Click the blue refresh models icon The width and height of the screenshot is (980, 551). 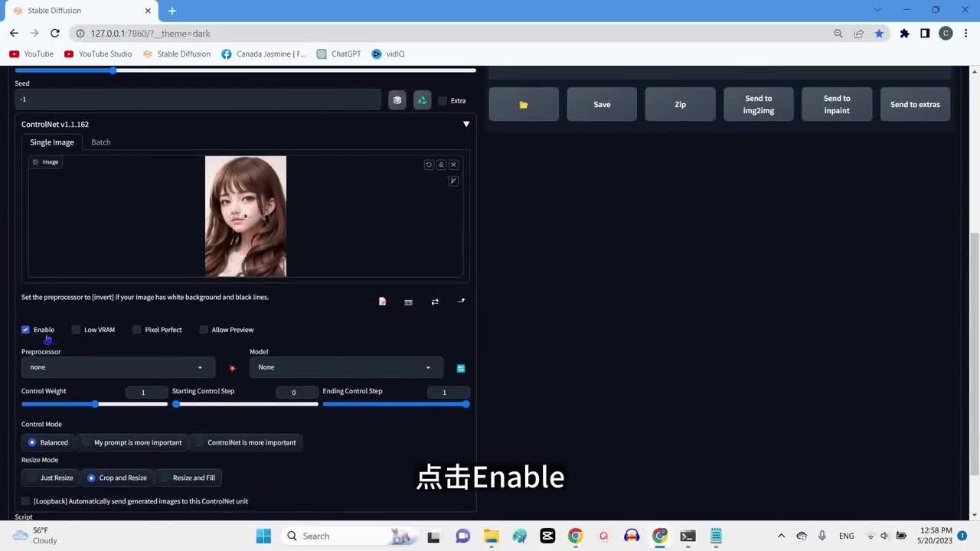461,368
